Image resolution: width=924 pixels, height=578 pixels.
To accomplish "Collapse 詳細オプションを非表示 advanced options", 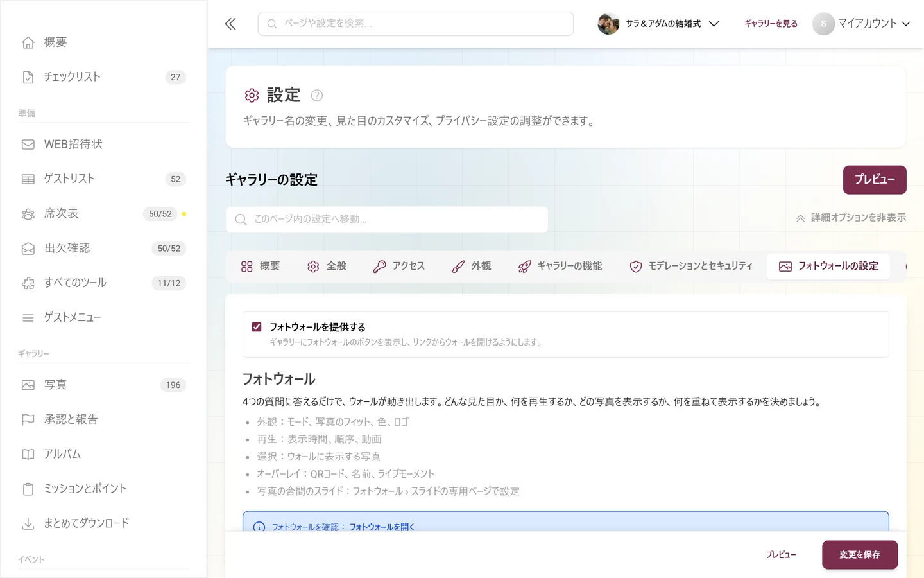I will tap(851, 218).
